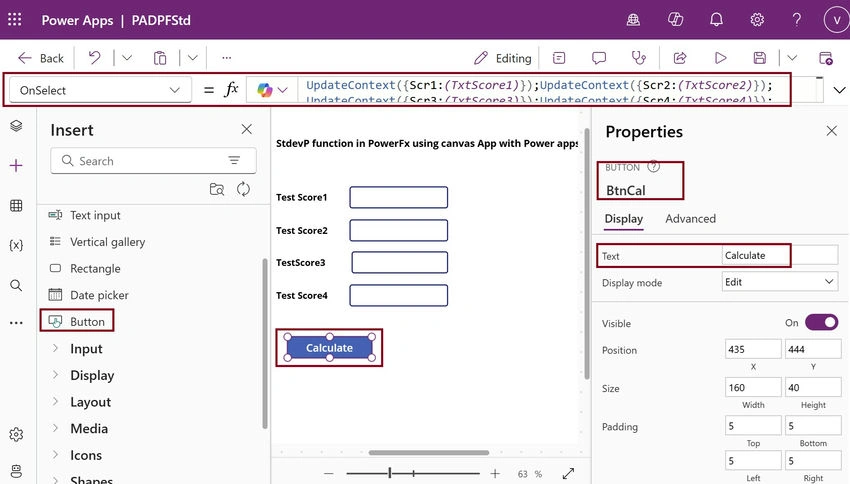Go Back from the studio
850x484 pixels.
(41, 58)
